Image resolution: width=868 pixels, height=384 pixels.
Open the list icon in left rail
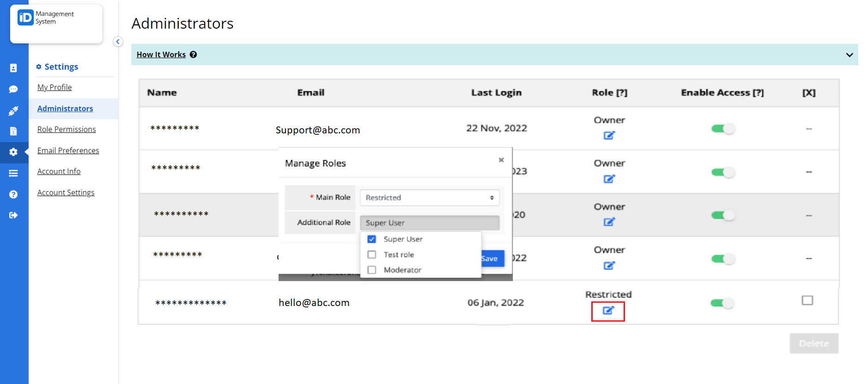tap(13, 173)
